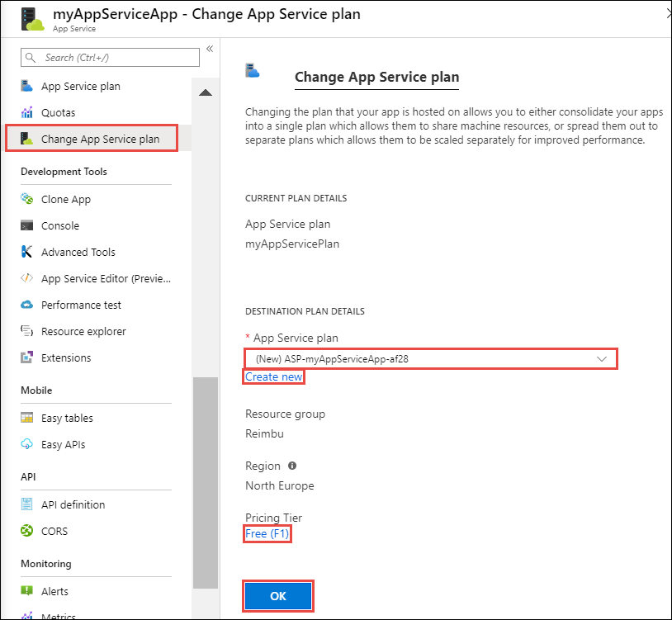Image resolution: width=672 pixels, height=620 pixels.
Task: Click the App Service plan sidebar icon
Action: [26, 86]
